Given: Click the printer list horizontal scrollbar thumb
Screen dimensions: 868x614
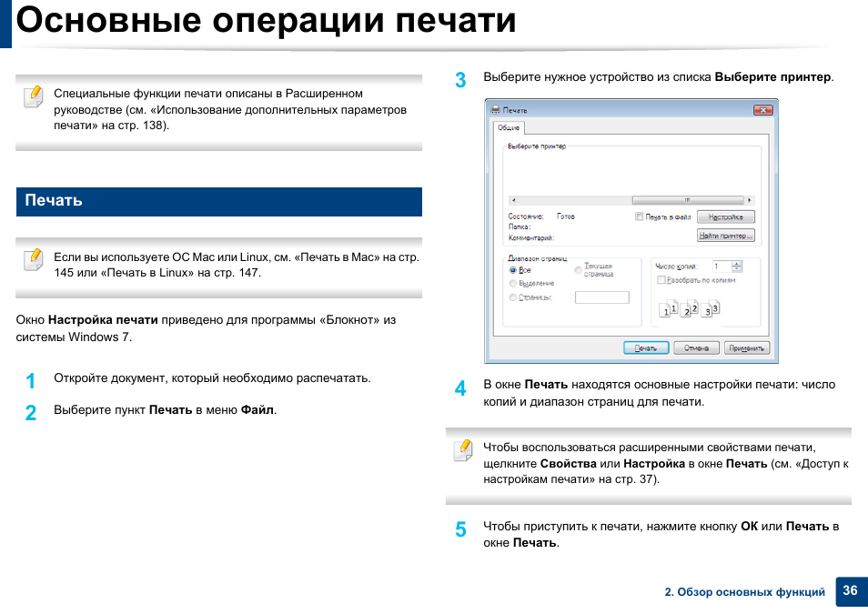Looking at the screenshot, I should (688, 200).
